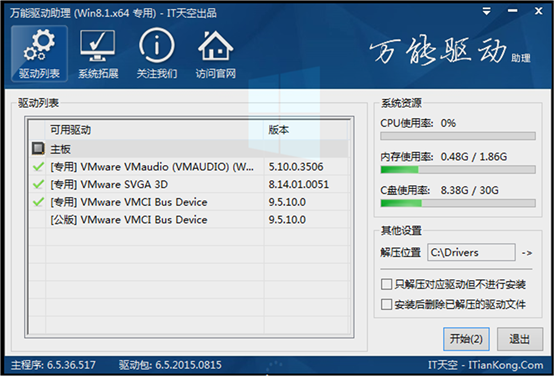Open the 关注我们 info icon
The image size is (554, 376).
click(x=157, y=54)
